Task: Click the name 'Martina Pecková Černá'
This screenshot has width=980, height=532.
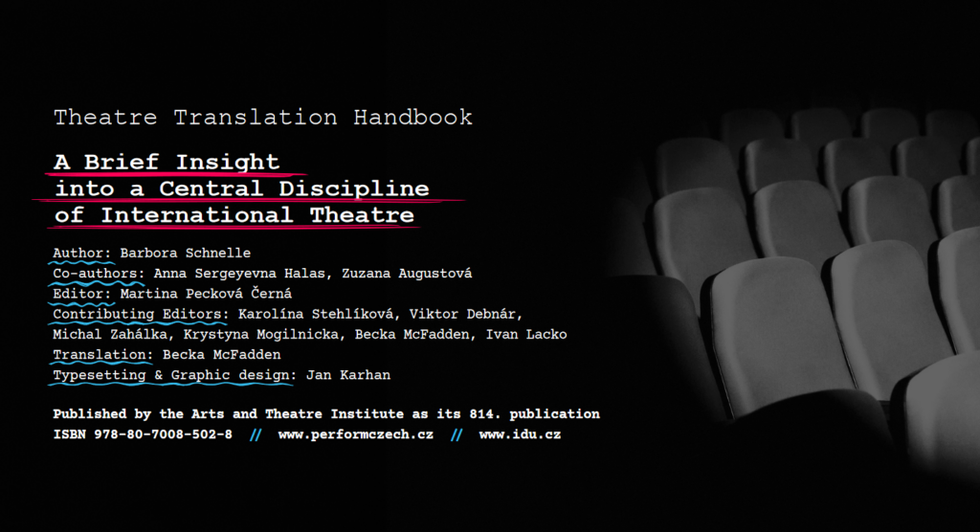Action: [206, 294]
